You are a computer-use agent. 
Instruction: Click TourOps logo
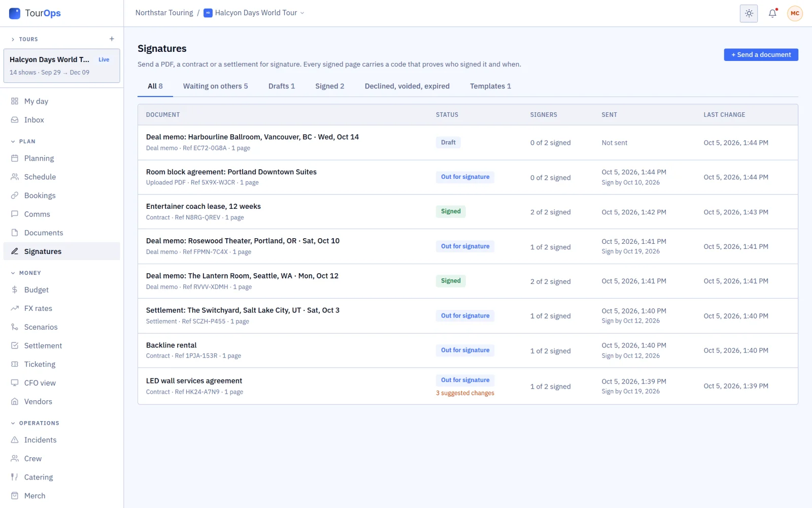tap(35, 13)
